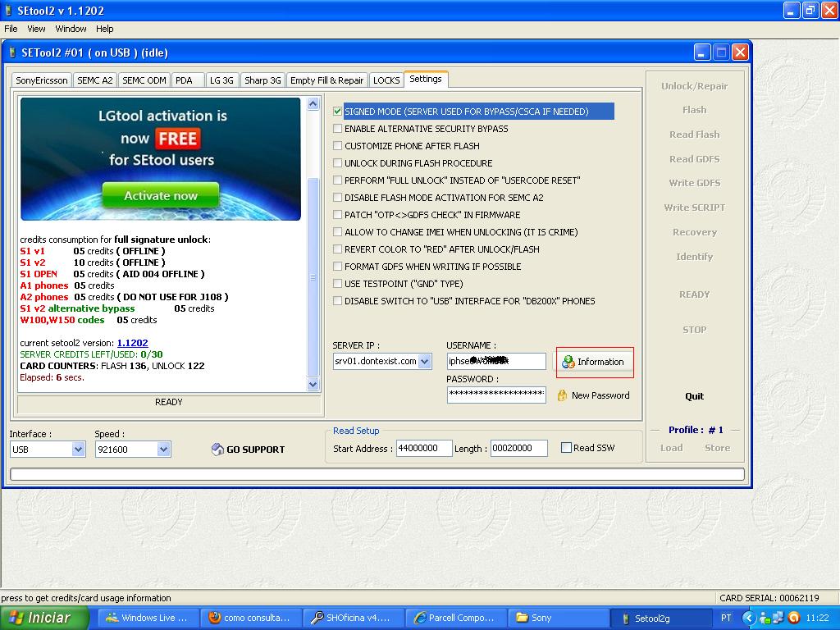Screen dimensions: 840x630
Task: Close the SETool2 #01 child window
Action: click(x=741, y=52)
